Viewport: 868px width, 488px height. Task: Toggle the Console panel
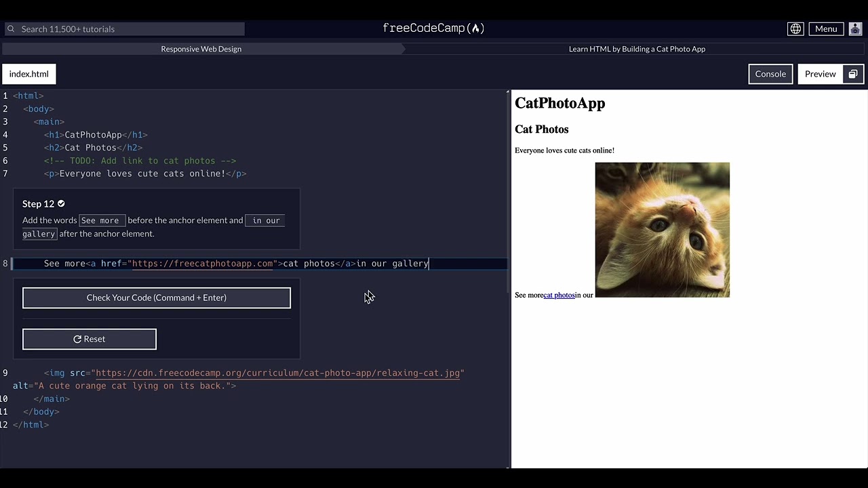[x=770, y=74]
